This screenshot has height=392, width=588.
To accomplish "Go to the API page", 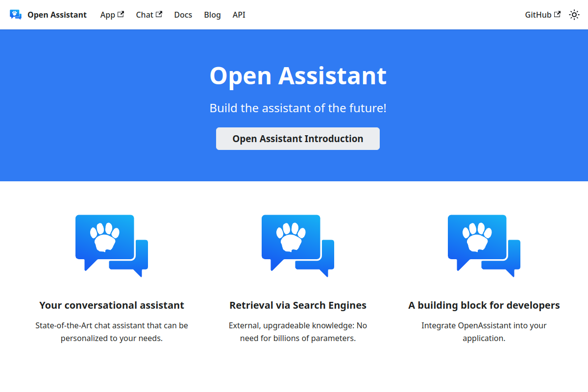I will tap(239, 15).
